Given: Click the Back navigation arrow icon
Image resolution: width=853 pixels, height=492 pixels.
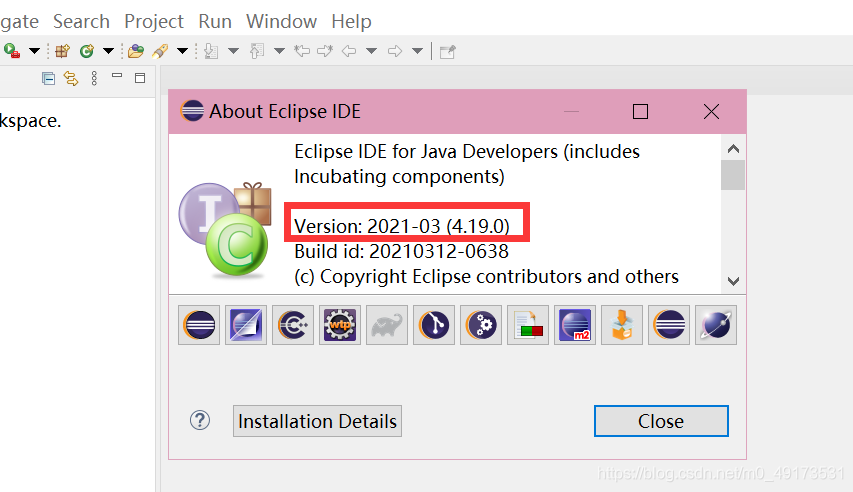Looking at the screenshot, I should point(349,51).
